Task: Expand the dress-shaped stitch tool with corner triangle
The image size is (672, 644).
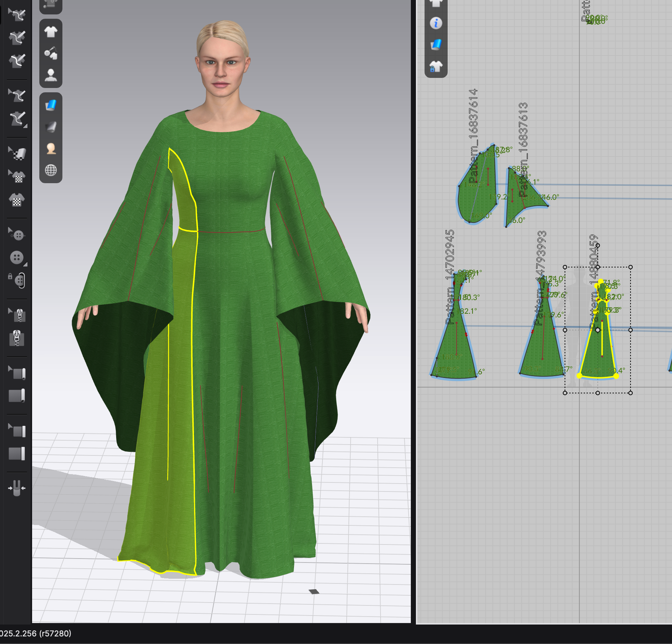Action: [x=17, y=119]
